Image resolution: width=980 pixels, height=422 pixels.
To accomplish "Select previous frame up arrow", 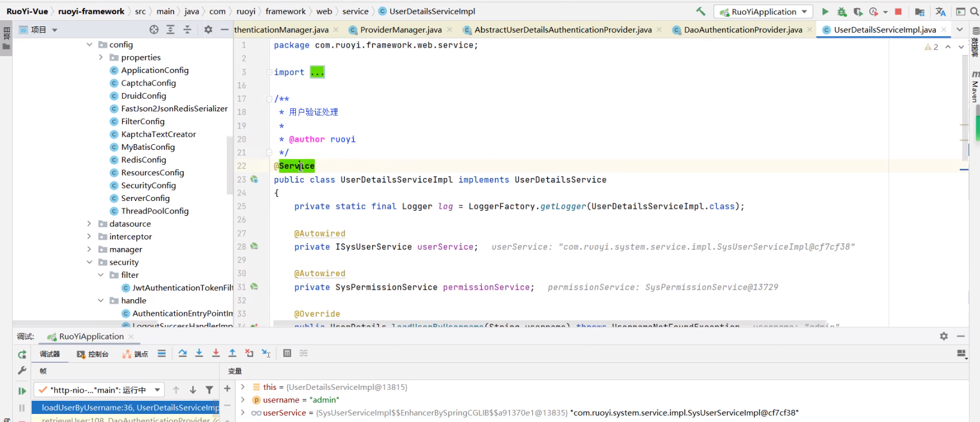I will (x=176, y=390).
